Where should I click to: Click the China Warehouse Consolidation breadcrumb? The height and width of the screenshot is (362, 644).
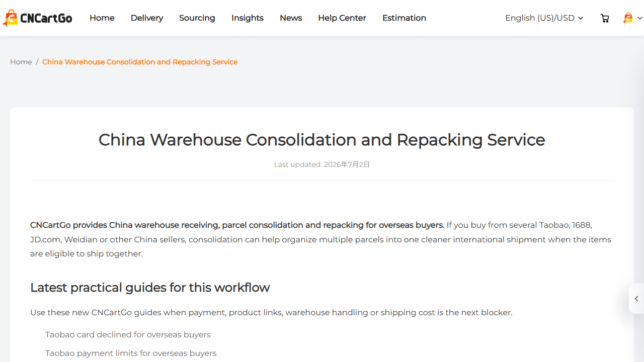(140, 62)
